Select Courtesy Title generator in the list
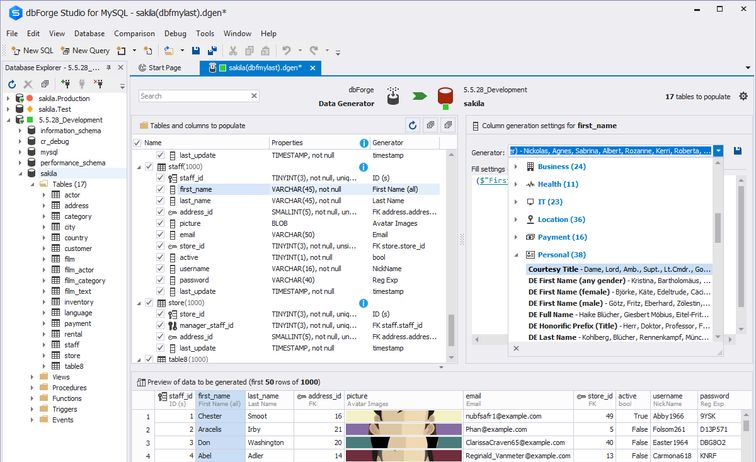Image resolution: width=756 pixels, height=462 pixels. (x=619, y=269)
